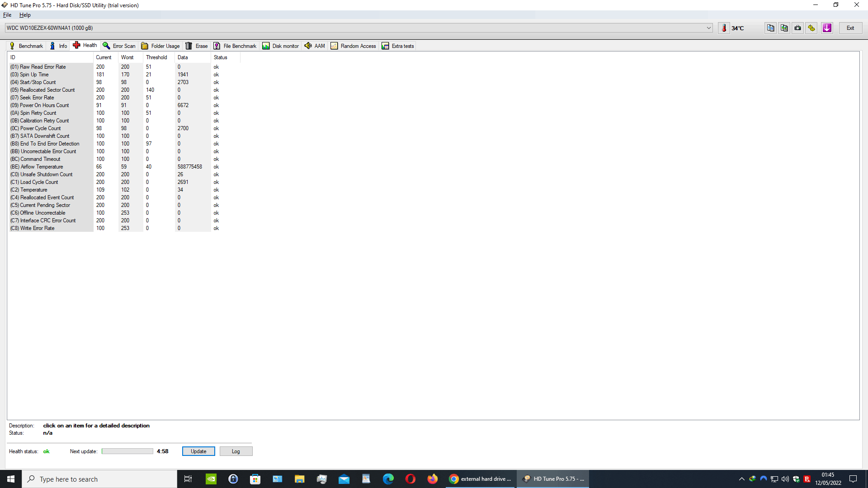
Task: Click the Next update progress bar
Action: pos(127,451)
